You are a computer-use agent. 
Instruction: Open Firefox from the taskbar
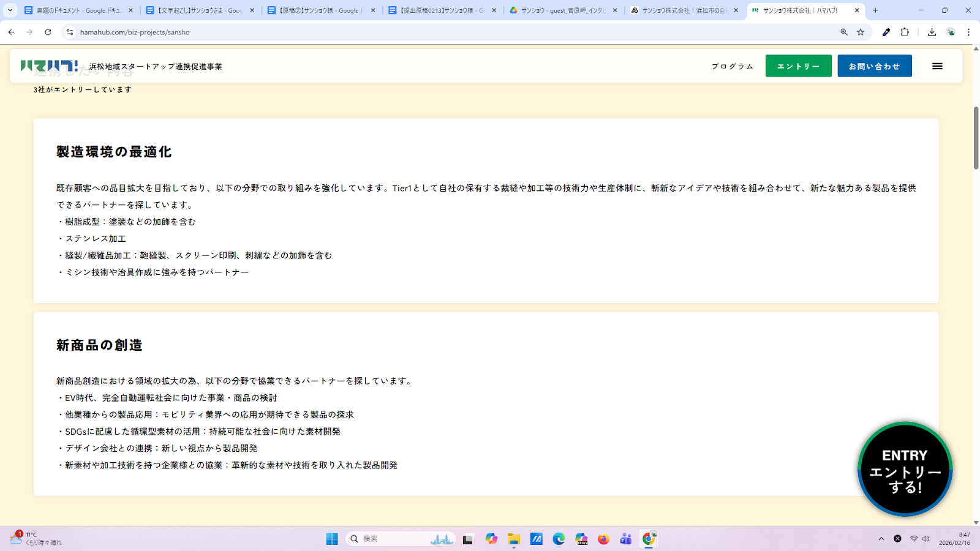pyautogui.click(x=604, y=539)
